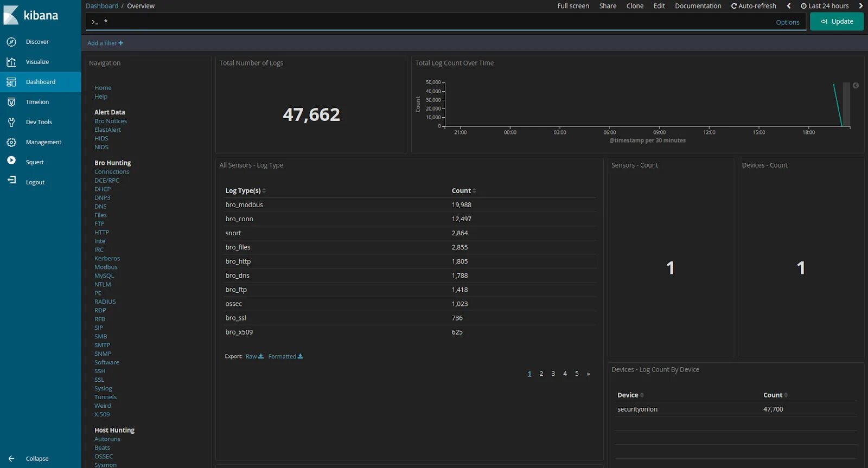Open DNS hunting link
The image size is (868, 468).
coord(100,207)
